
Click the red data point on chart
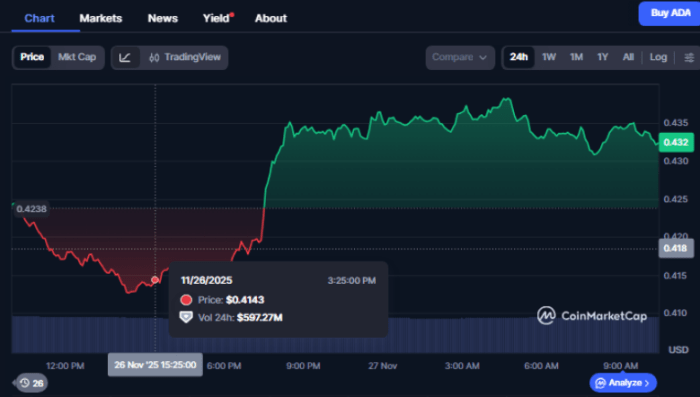(155, 280)
